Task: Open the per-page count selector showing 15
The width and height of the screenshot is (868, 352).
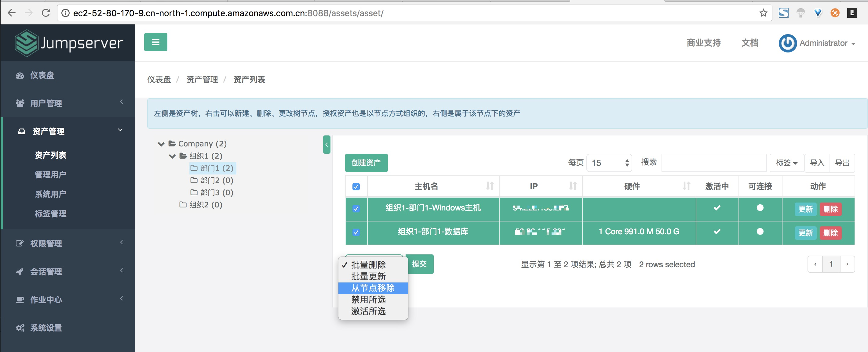Action: click(609, 163)
